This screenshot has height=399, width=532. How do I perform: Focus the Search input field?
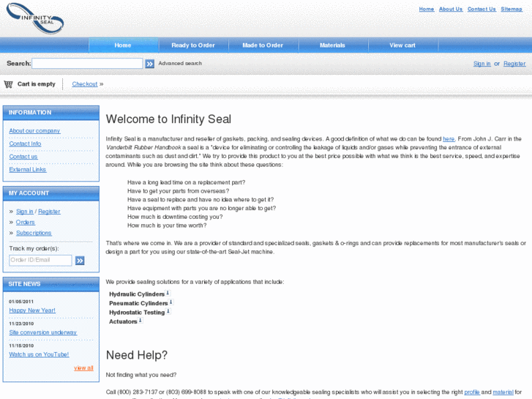(87, 64)
